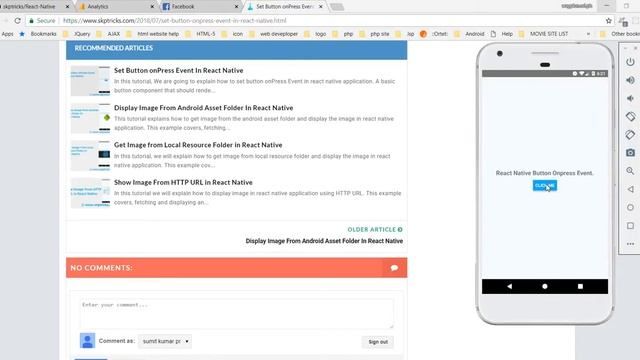Screen dimensions: 640x360
Task: Tap the CLICK ME button in emulator
Action: 544,186
